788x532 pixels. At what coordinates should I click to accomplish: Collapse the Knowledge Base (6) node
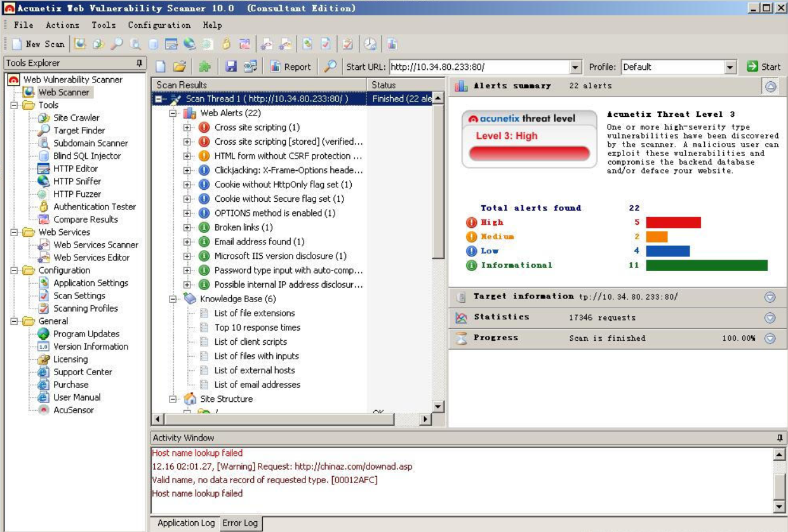pos(173,299)
